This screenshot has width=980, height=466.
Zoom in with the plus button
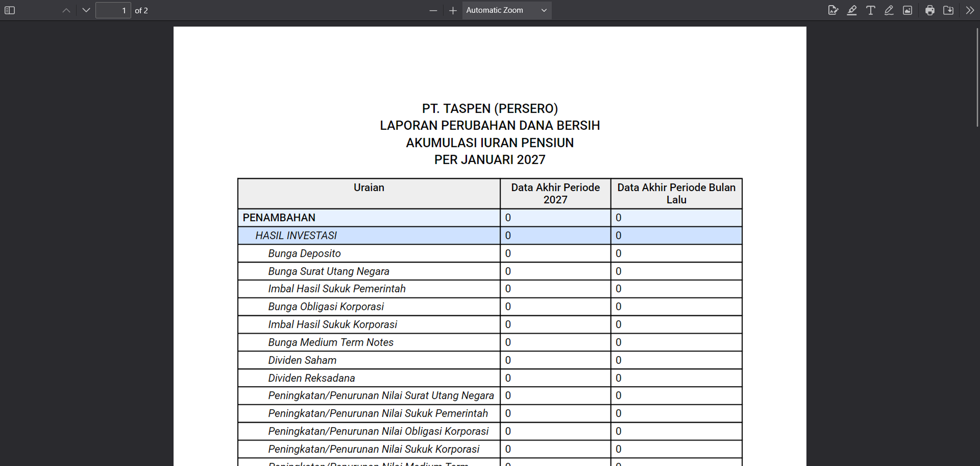[453, 10]
